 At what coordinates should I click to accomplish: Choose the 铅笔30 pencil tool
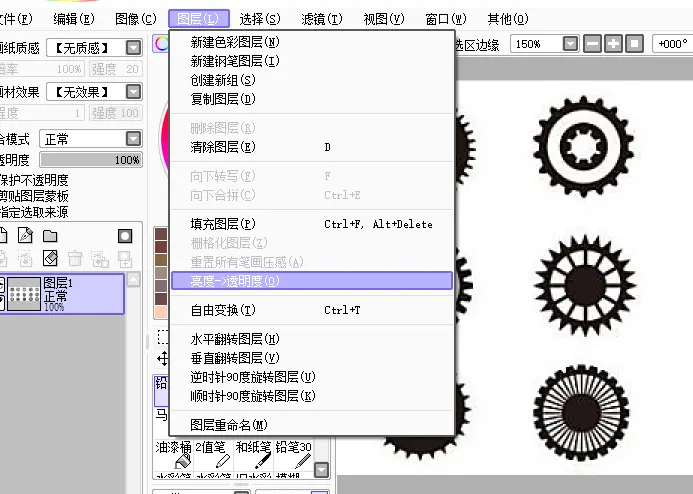293,455
